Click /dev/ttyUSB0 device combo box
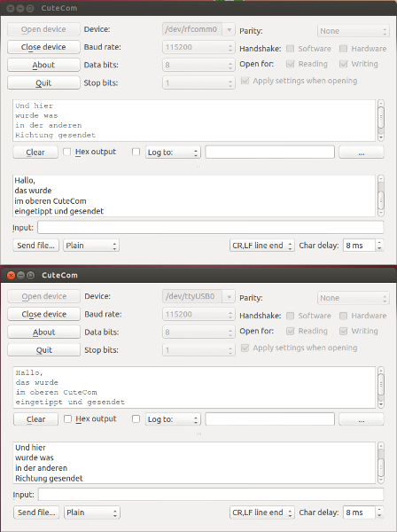Viewport: 397px width, 532px height. pyautogui.click(x=198, y=296)
